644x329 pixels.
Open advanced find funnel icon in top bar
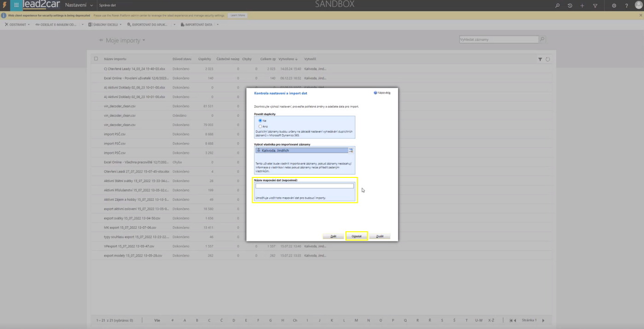(595, 6)
